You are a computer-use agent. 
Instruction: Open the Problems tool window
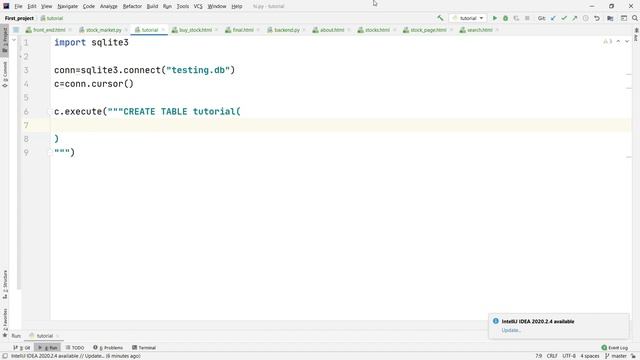pyautogui.click(x=108, y=347)
